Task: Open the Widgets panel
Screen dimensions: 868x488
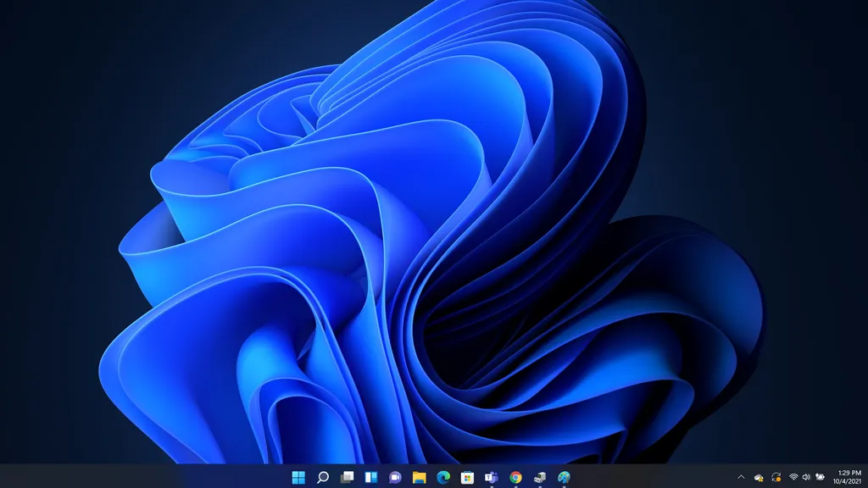Action: 369,477
